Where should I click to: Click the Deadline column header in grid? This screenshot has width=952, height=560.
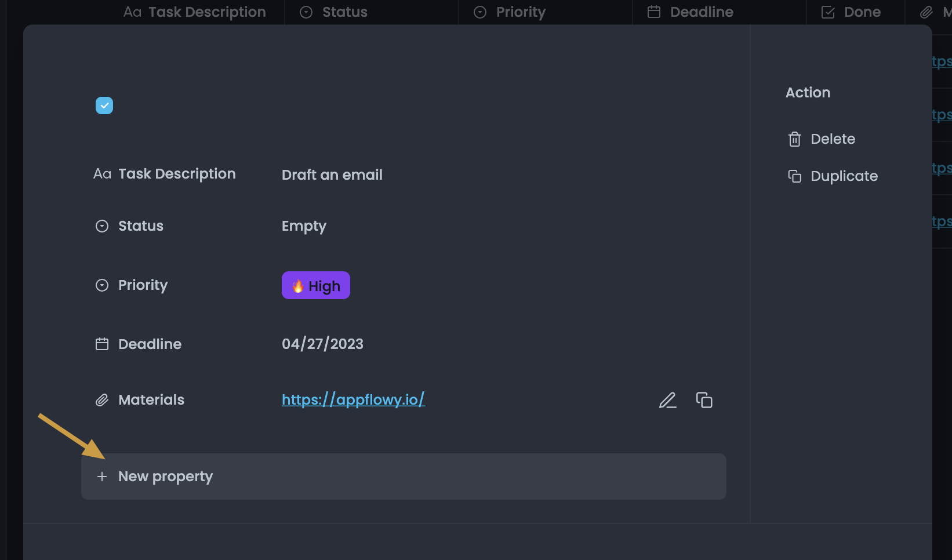[x=691, y=12]
